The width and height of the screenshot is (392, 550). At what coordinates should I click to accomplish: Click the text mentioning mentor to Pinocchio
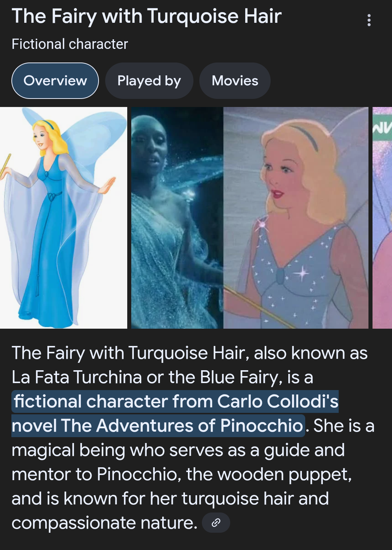96,474
